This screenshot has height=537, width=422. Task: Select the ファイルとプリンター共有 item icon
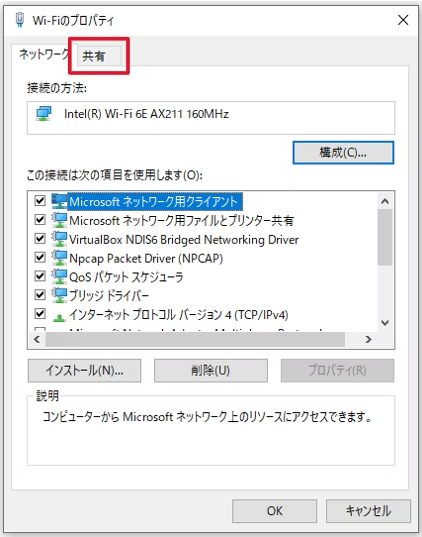coord(59,220)
